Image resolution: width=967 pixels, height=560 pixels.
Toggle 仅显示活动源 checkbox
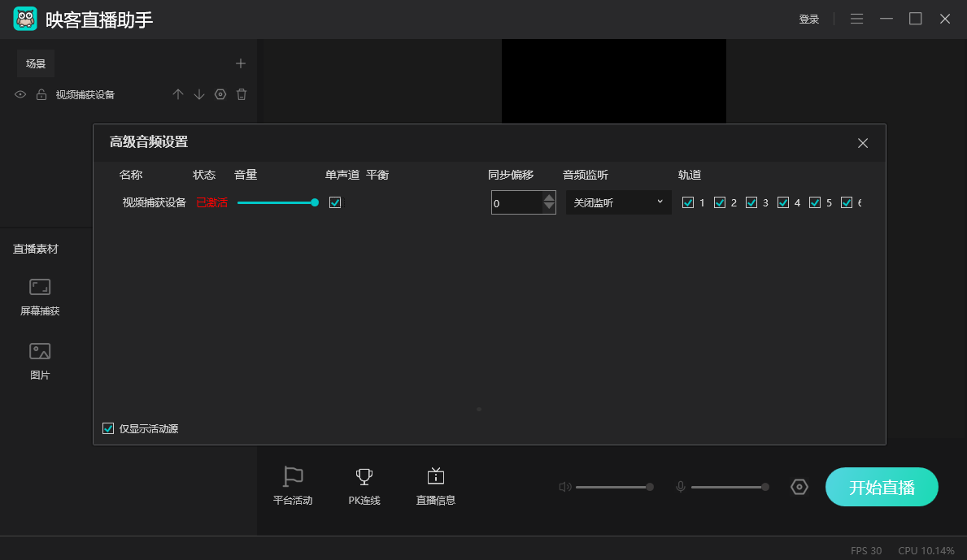[x=108, y=428]
